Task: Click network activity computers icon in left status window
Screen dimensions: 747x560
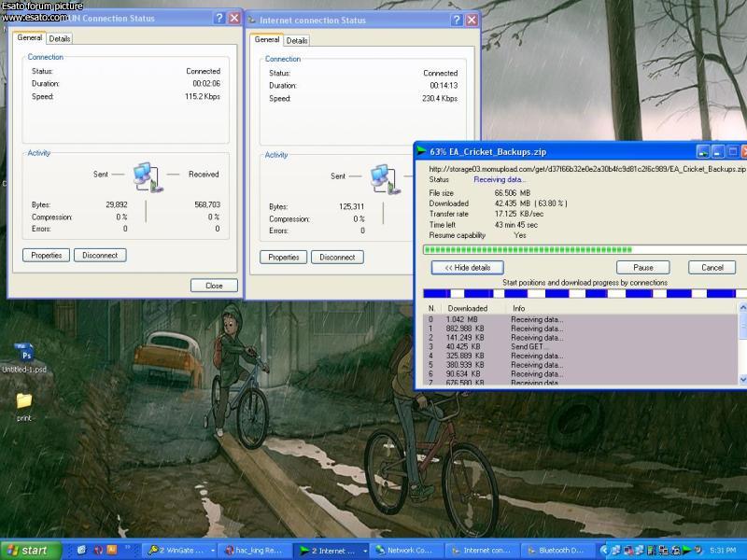Action: coord(148,177)
